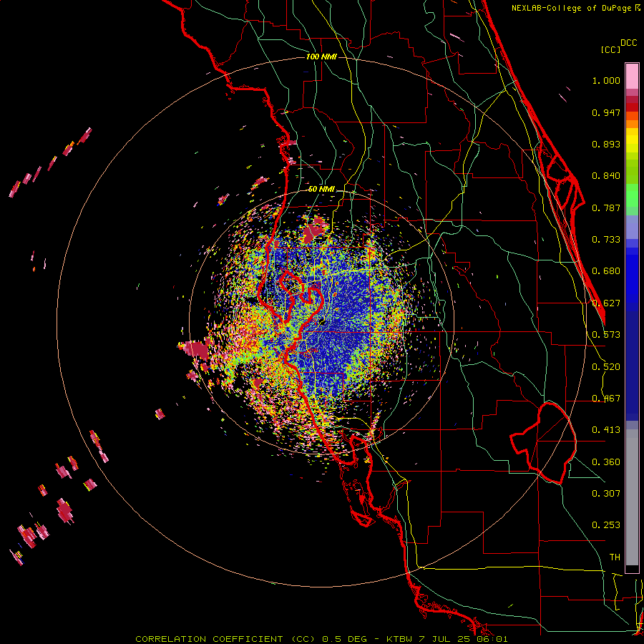Pick the orange color bar segment
This screenshot has height=644, width=644.
click(632, 124)
